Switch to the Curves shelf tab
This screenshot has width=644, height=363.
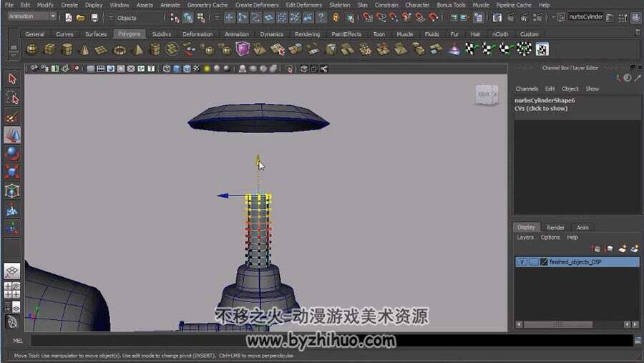(x=64, y=34)
